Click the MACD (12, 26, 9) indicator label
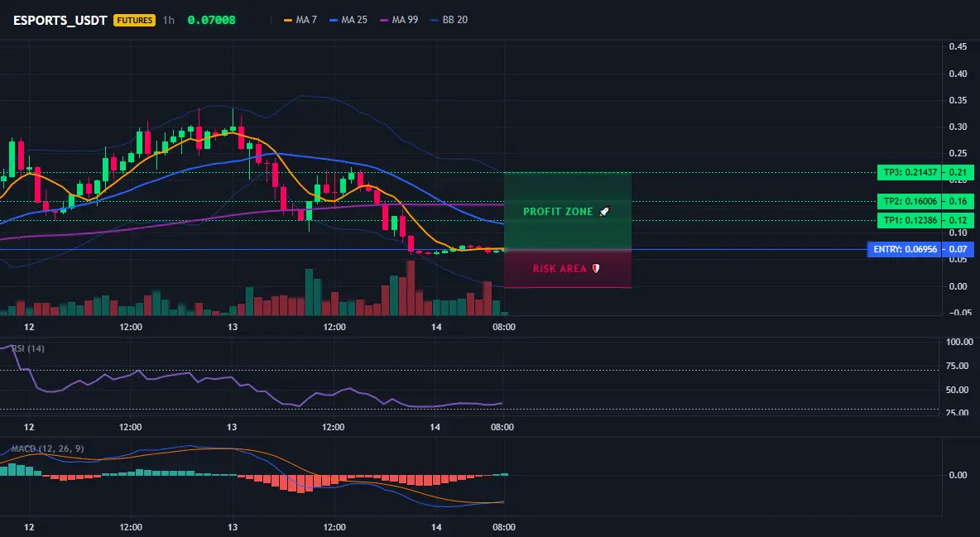The image size is (980, 537). (x=47, y=448)
